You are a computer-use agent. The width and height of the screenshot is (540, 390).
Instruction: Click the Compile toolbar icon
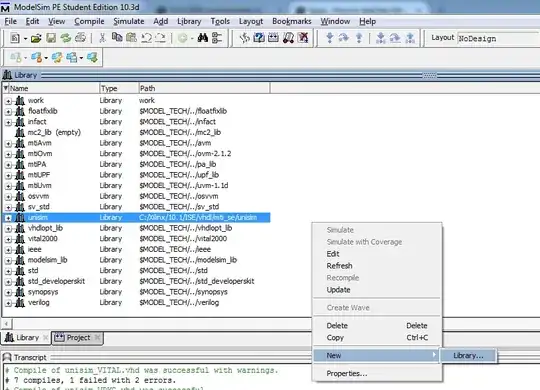tap(244, 38)
